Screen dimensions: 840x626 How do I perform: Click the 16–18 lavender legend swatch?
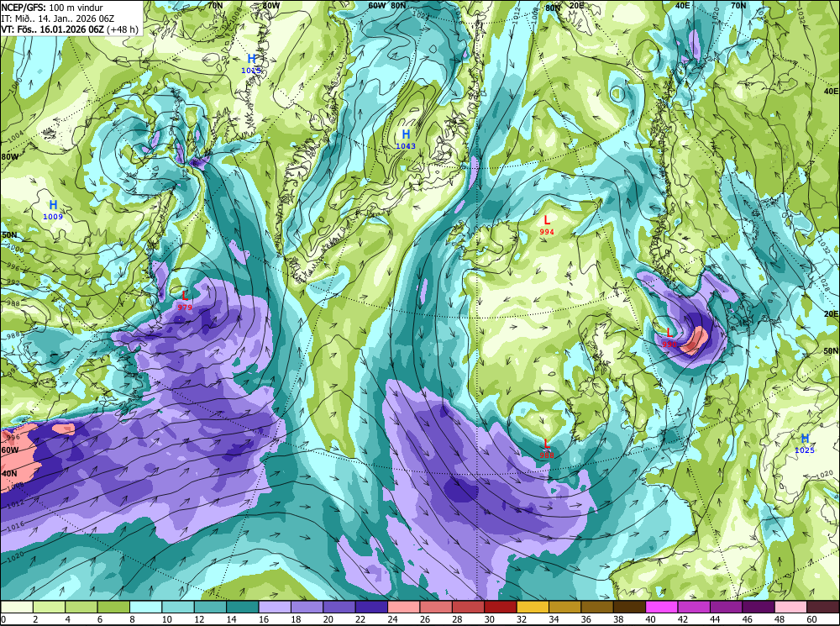tap(275, 607)
